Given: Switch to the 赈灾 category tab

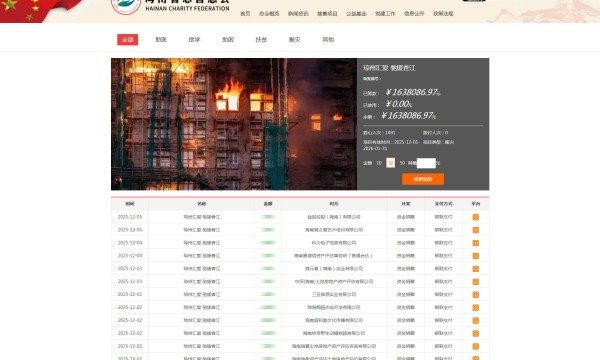Looking at the screenshot, I should tap(295, 39).
